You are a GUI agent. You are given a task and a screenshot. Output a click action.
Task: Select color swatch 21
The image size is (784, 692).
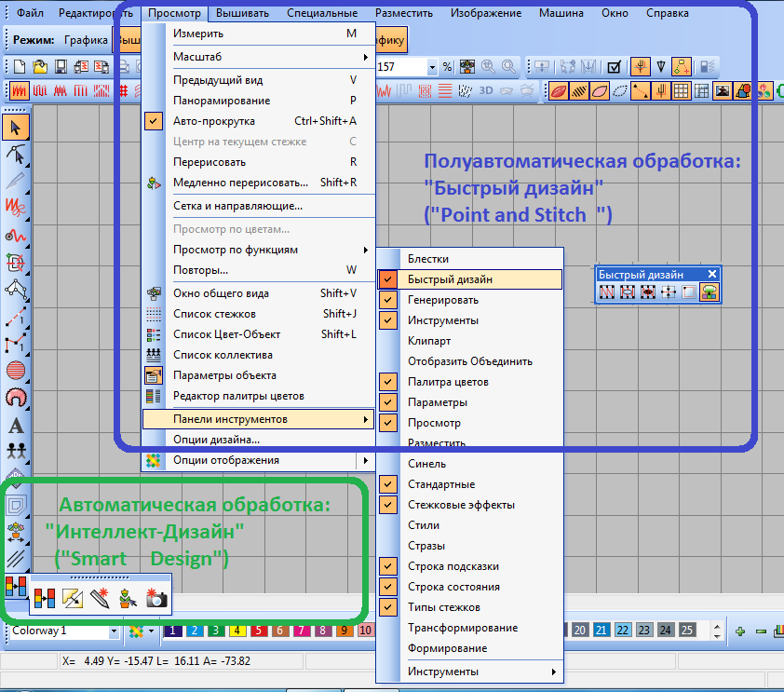pyautogui.click(x=601, y=630)
